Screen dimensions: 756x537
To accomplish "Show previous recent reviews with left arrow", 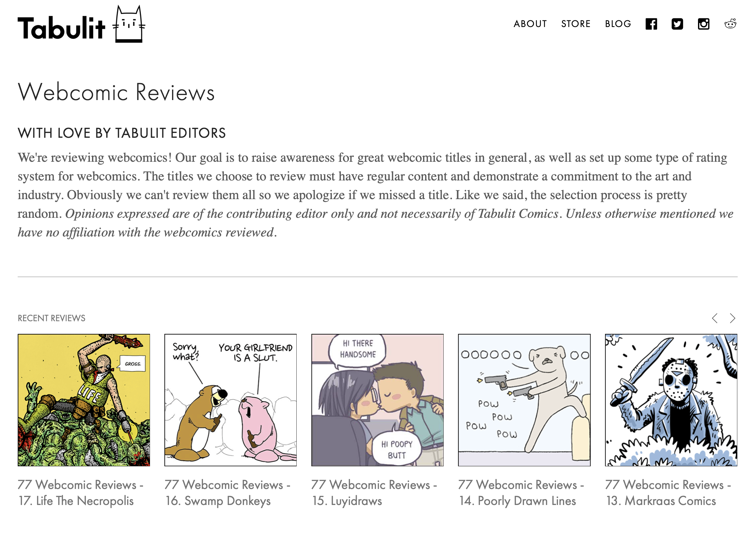I will click(715, 318).
